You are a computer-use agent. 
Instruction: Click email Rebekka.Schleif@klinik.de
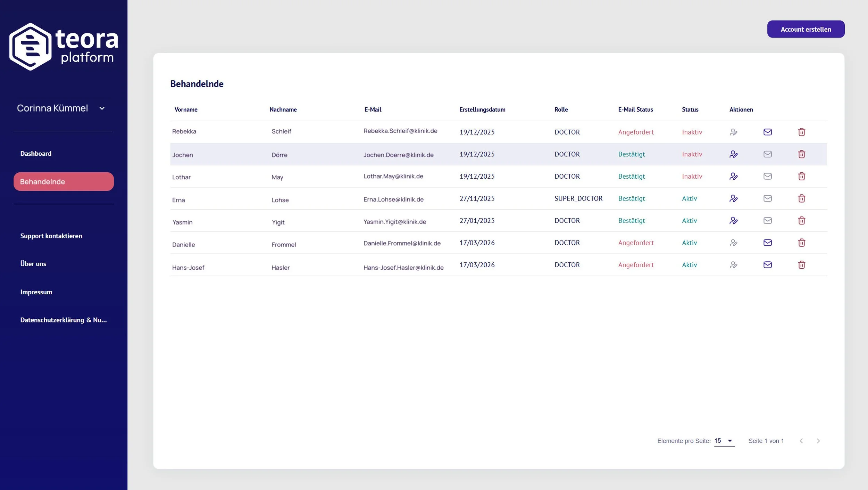click(400, 131)
